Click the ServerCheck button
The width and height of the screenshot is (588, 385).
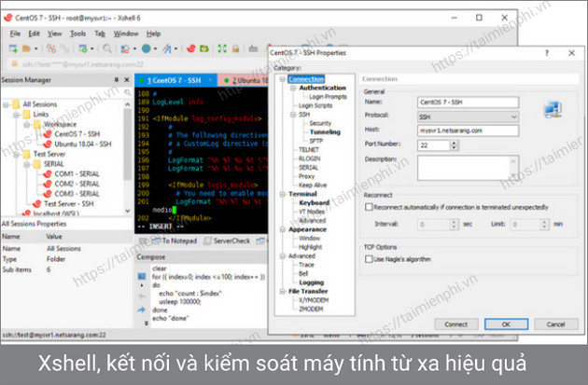227,241
